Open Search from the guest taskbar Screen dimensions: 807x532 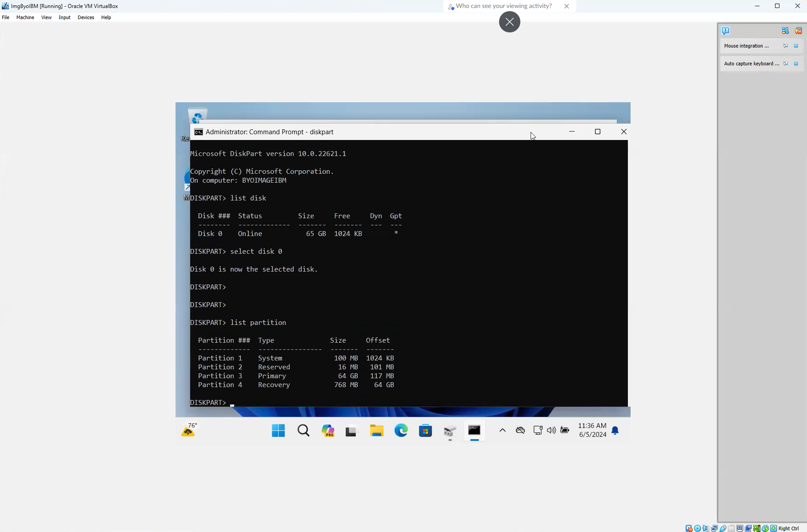pos(304,431)
